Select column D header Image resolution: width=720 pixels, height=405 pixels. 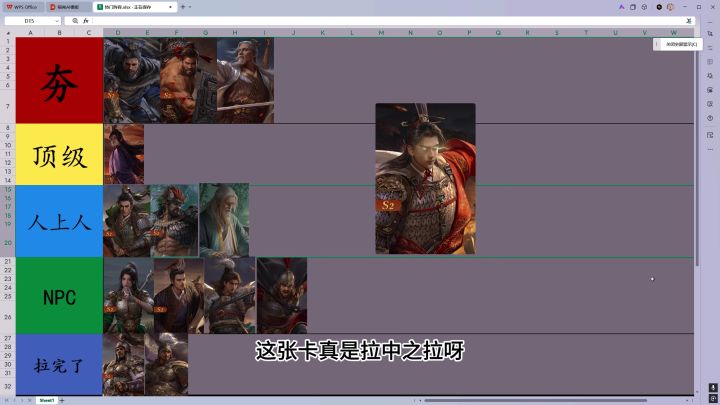pyautogui.click(x=118, y=33)
